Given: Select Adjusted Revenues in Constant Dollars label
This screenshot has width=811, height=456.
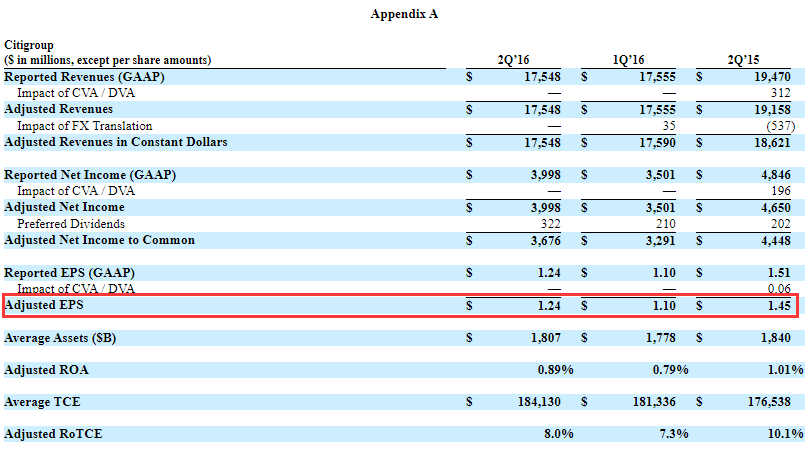Looking at the screenshot, I should click(x=116, y=142).
